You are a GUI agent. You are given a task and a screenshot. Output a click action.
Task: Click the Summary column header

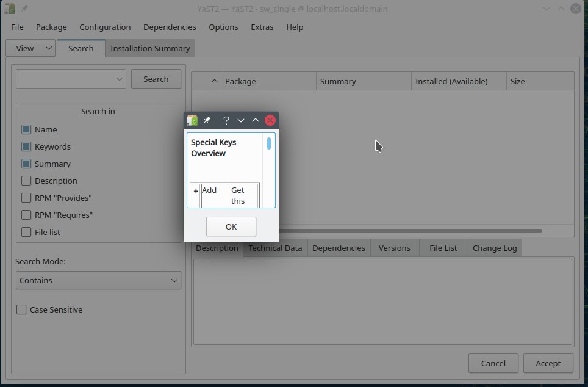coord(364,81)
